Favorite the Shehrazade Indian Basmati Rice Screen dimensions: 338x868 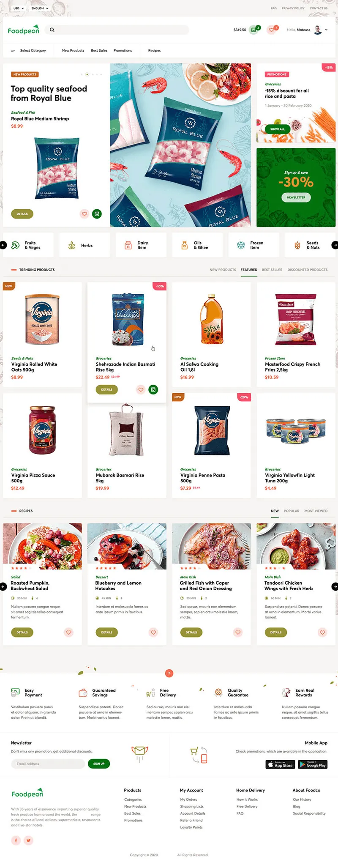click(x=141, y=389)
